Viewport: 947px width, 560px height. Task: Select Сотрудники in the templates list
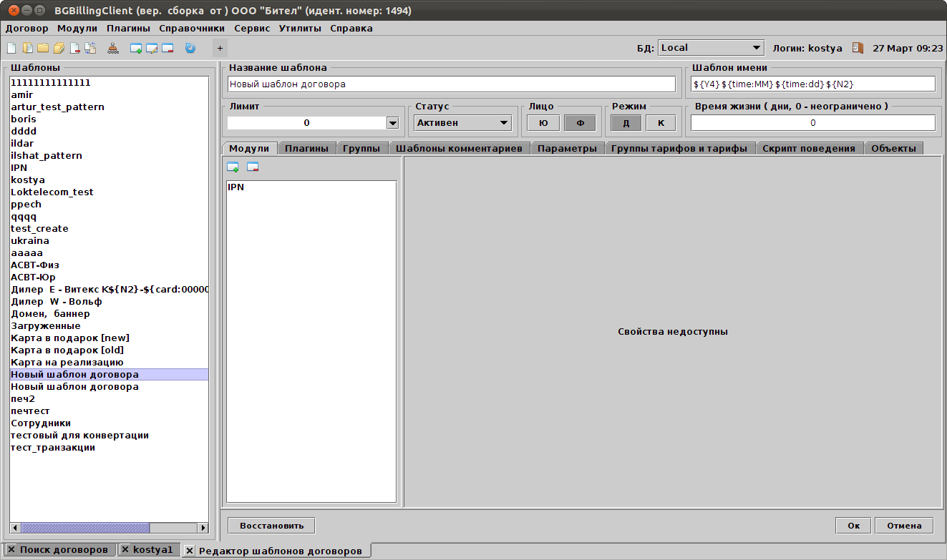pos(41,423)
